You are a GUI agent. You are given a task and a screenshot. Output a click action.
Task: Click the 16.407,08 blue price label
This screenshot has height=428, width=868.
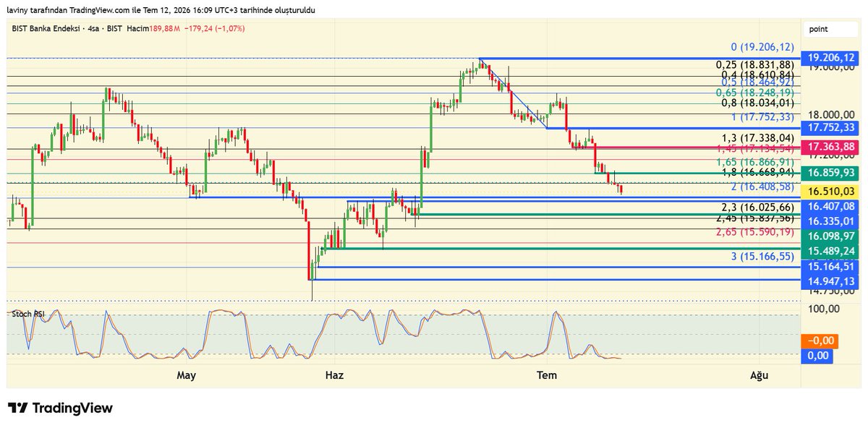pyautogui.click(x=831, y=207)
